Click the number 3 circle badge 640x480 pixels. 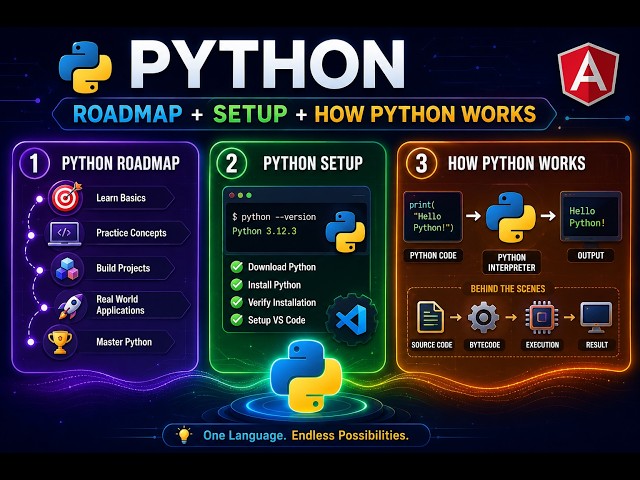tap(421, 163)
